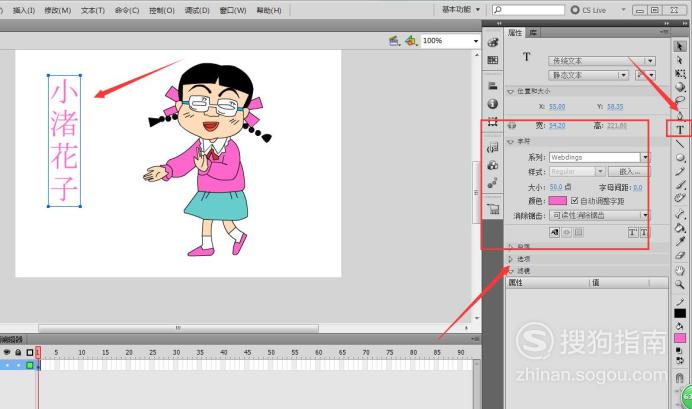
Task: Open the anti-alias dropdown
Action: (599, 215)
